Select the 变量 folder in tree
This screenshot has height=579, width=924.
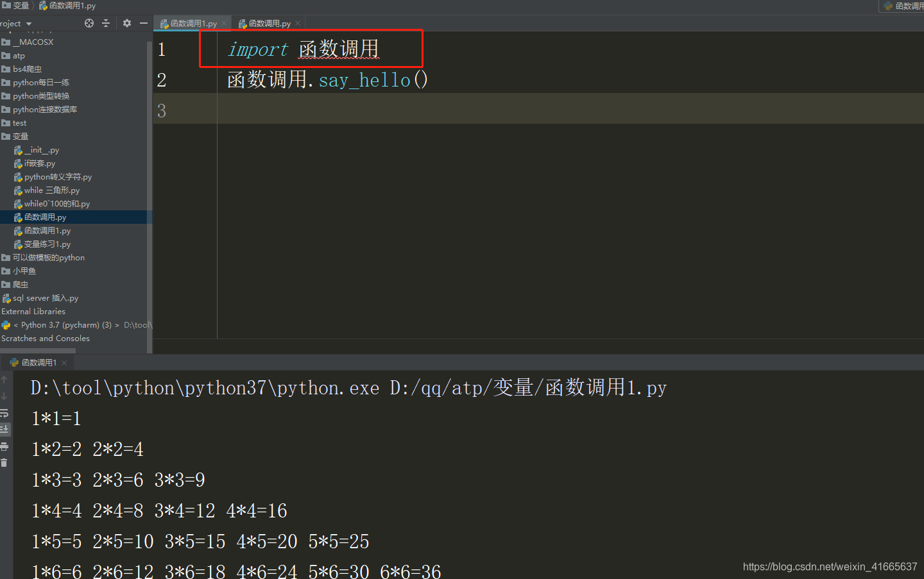point(15,137)
